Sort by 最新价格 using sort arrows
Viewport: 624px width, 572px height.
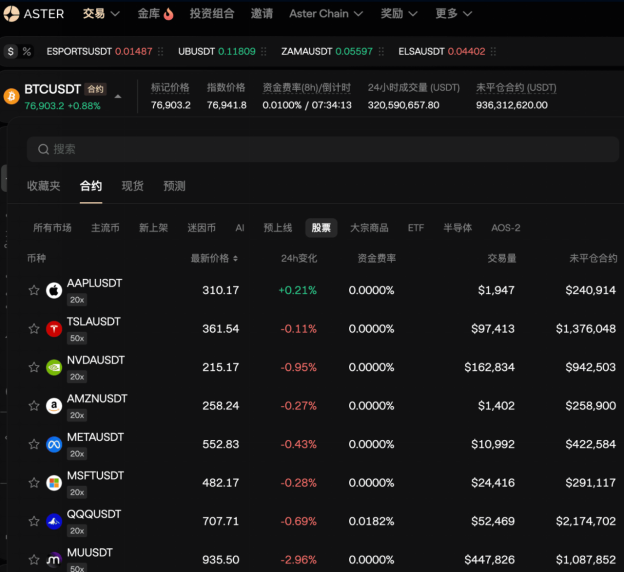pyautogui.click(x=235, y=259)
